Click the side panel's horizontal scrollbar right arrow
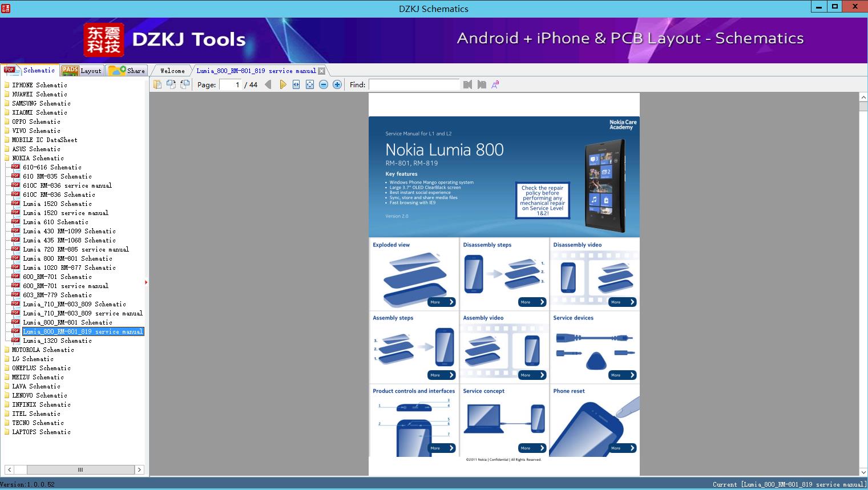 139,470
